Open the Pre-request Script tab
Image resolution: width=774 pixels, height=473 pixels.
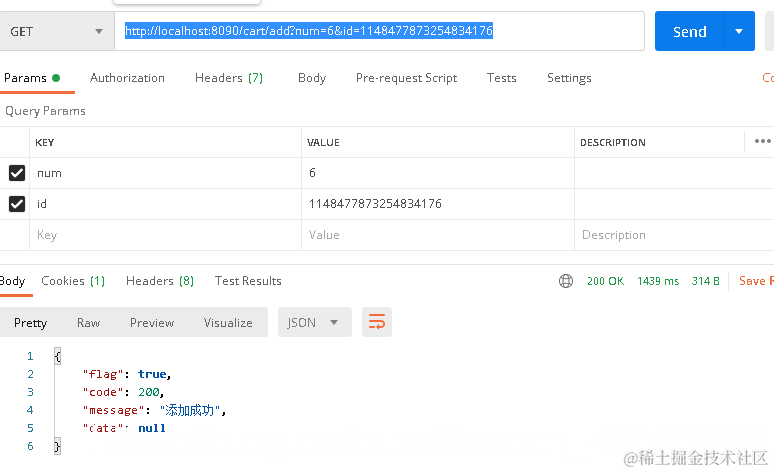click(x=406, y=78)
